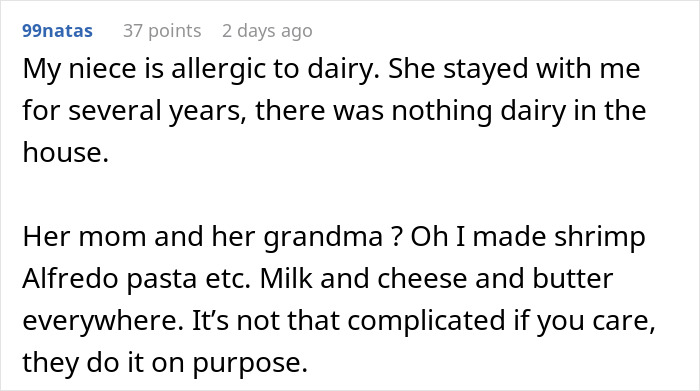Open the 99natas user profile

[x=57, y=31]
